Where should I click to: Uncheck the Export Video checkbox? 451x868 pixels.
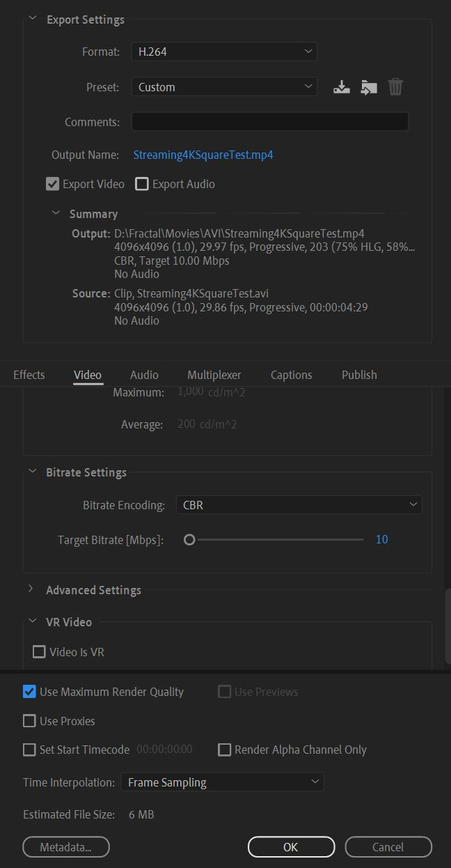(52, 183)
